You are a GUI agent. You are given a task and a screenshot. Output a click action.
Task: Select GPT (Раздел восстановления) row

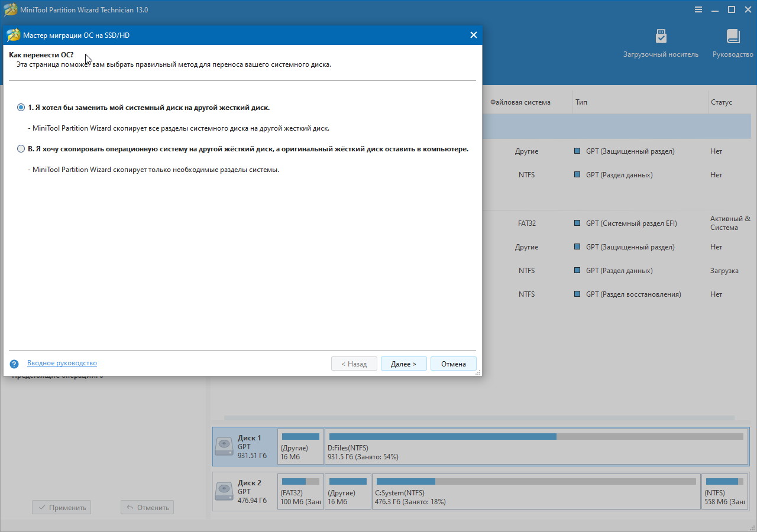point(633,294)
